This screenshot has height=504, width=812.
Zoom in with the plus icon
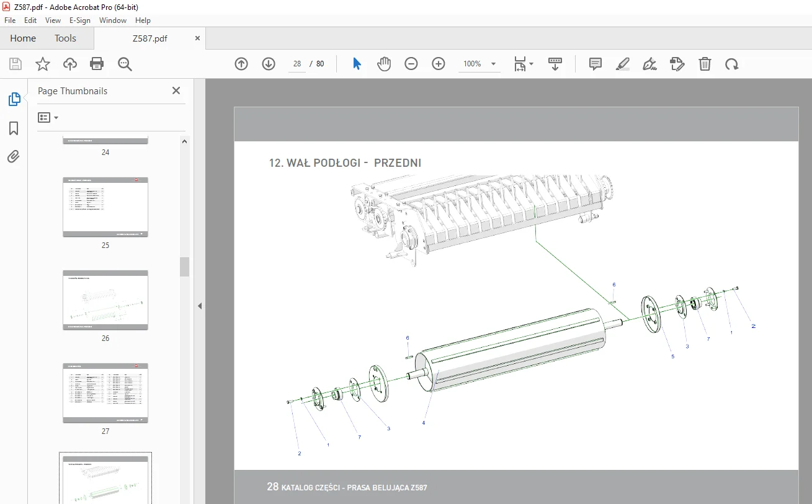[x=439, y=64]
